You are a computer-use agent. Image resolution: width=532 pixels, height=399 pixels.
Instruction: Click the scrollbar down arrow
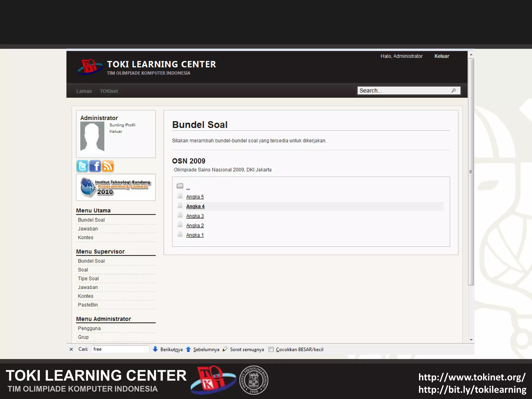(471, 340)
